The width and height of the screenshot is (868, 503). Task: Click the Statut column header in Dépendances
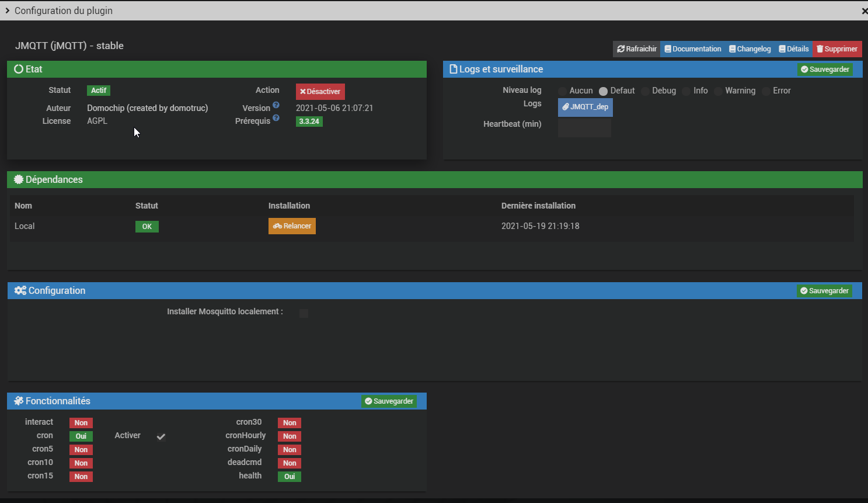[x=147, y=206]
